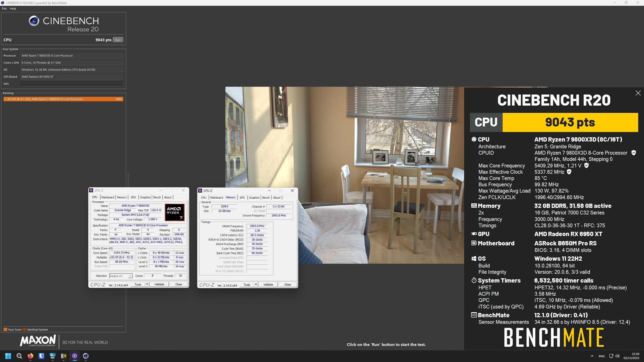Click the GPU icon in BenchMate panel
Screen dimensions: 644x362
[474, 234]
